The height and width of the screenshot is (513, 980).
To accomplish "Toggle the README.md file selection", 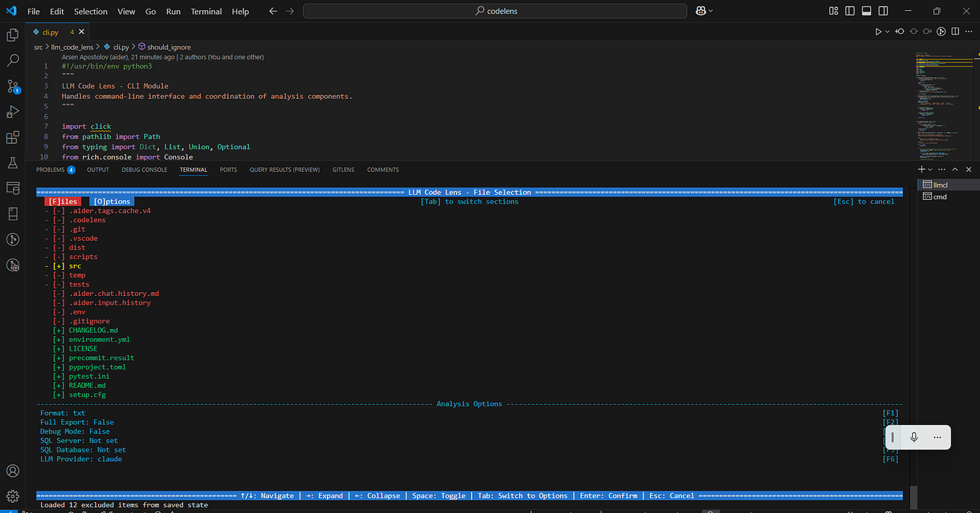I will (58, 385).
